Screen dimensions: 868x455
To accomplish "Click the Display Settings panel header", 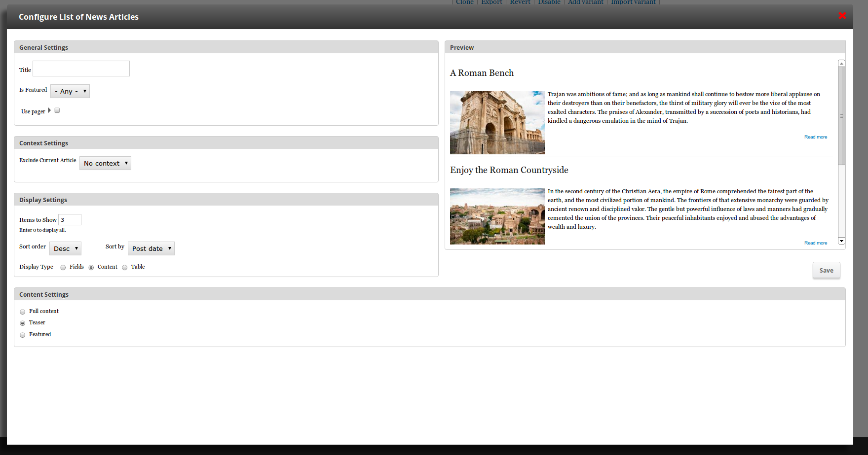I will [226, 200].
